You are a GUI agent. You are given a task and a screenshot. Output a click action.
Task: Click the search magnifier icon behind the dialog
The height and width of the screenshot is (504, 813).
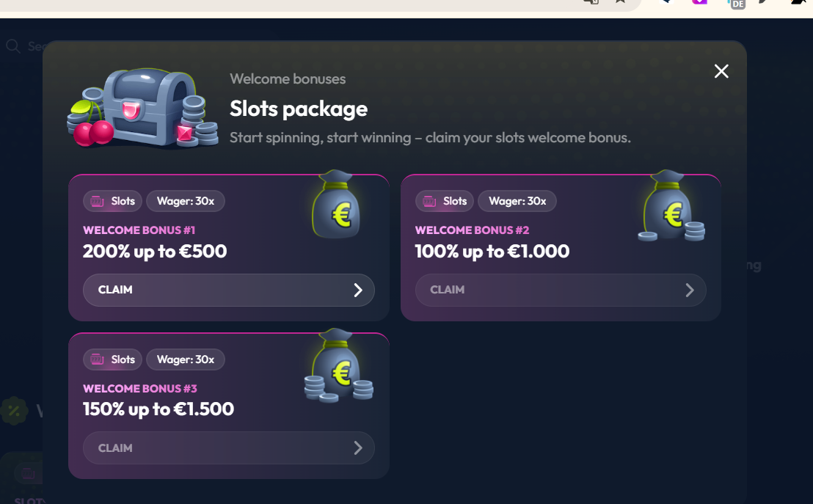coord(12,46)
